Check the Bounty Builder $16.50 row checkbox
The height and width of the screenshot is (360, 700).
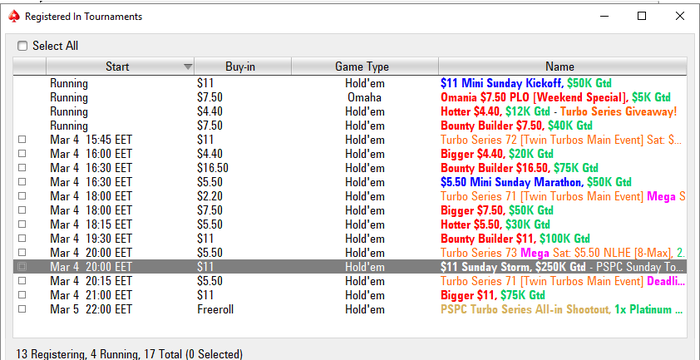coord(22,168)
